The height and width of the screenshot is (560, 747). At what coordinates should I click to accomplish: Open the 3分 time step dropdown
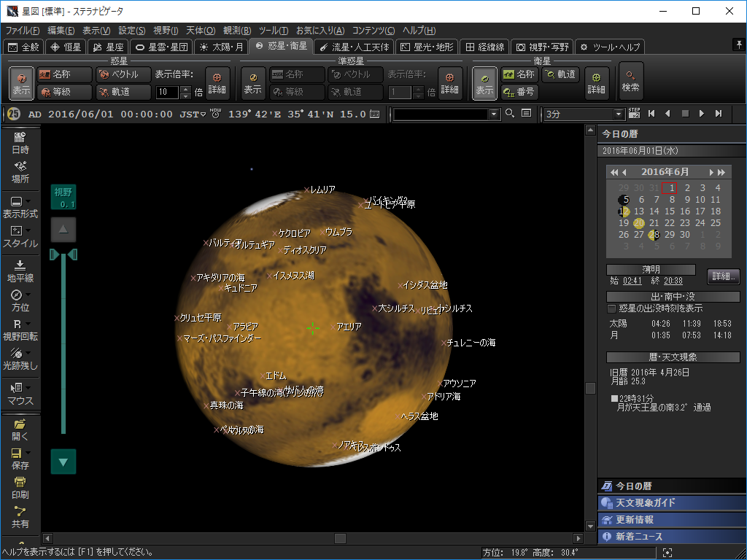(619, 114)
